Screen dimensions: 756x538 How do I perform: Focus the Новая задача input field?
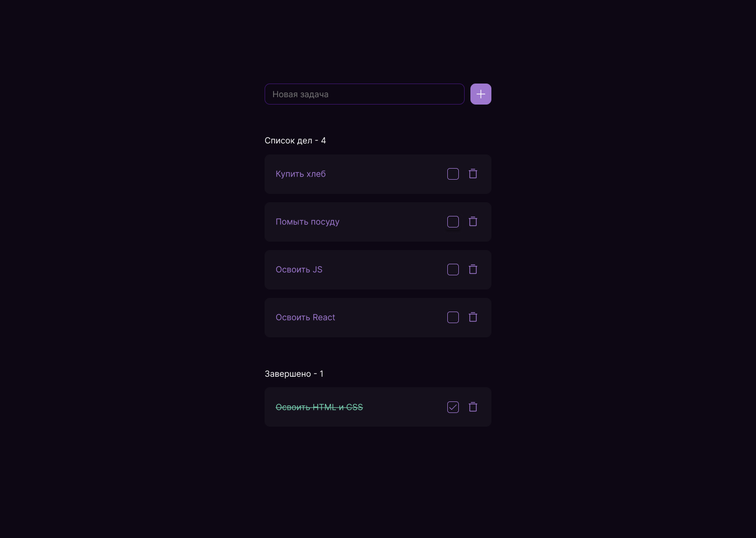(364, 94)
